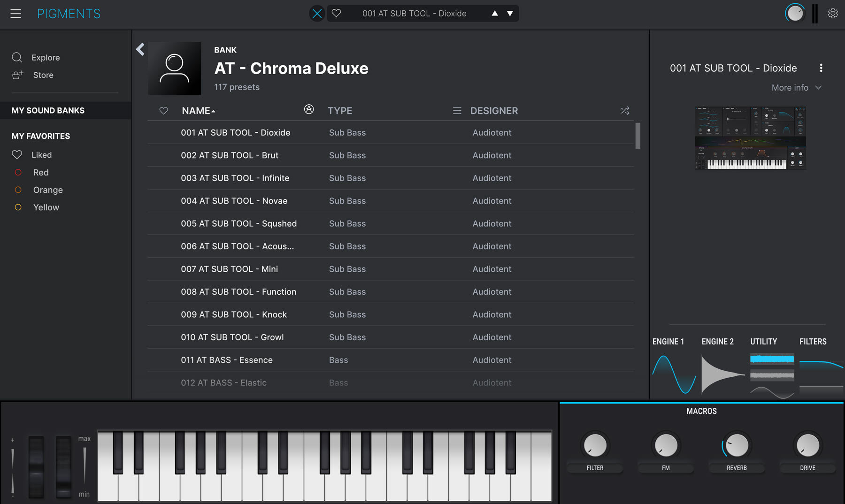Click the Arturia logo filter icon
This screenshot has height=504, width=845.
[308, 109]
